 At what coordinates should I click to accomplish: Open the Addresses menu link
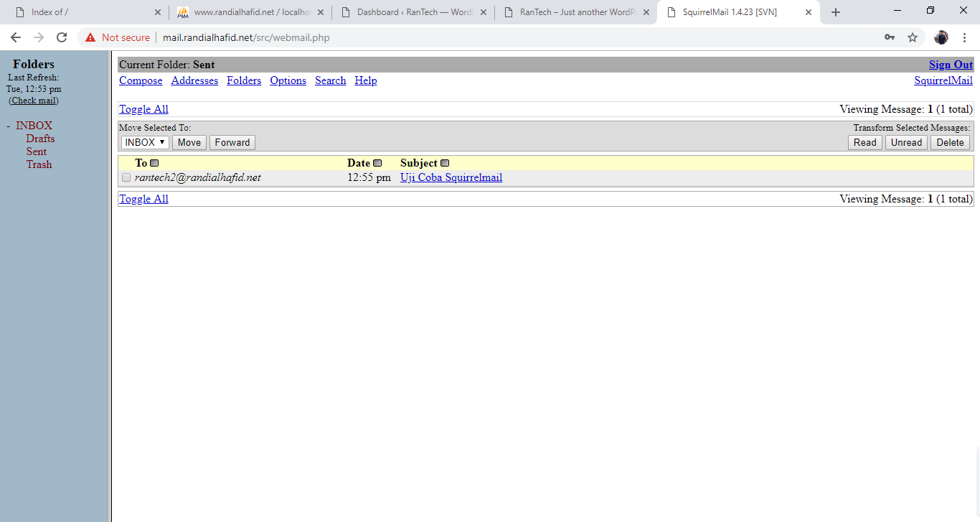pyautogui.click(x=194, y=80)
